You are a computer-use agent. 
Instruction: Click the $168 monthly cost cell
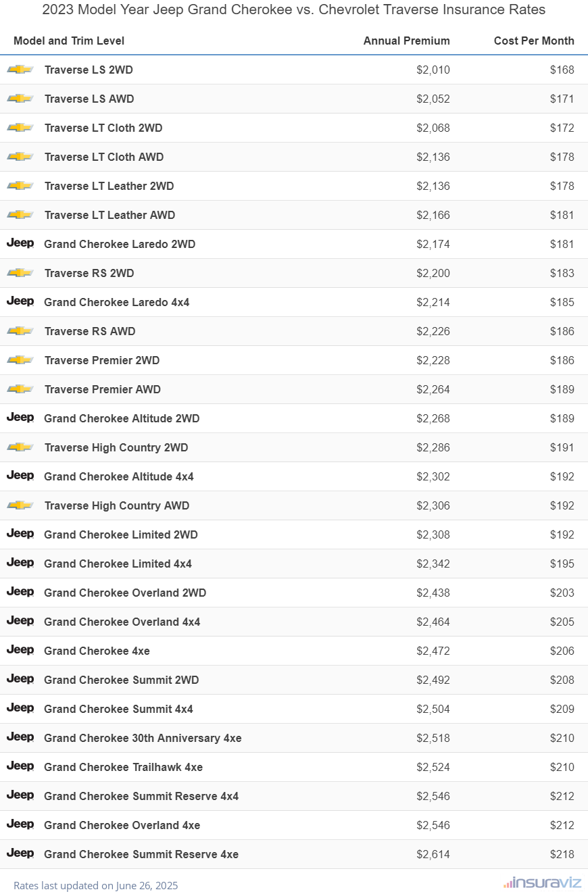pyautogui.click(x=562, y=70)
